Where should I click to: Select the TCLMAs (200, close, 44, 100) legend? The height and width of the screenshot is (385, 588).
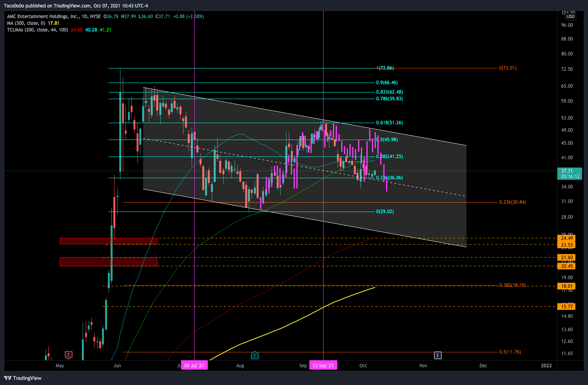click(37, 30)
